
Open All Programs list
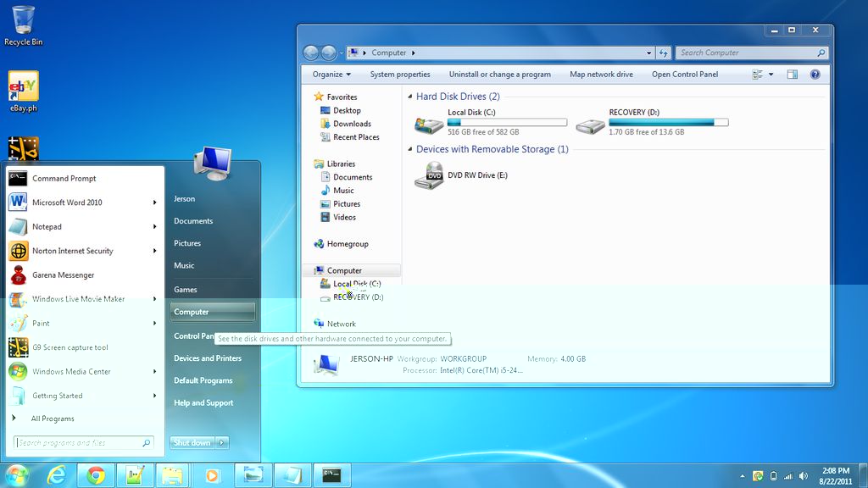[x=53, y=419]
